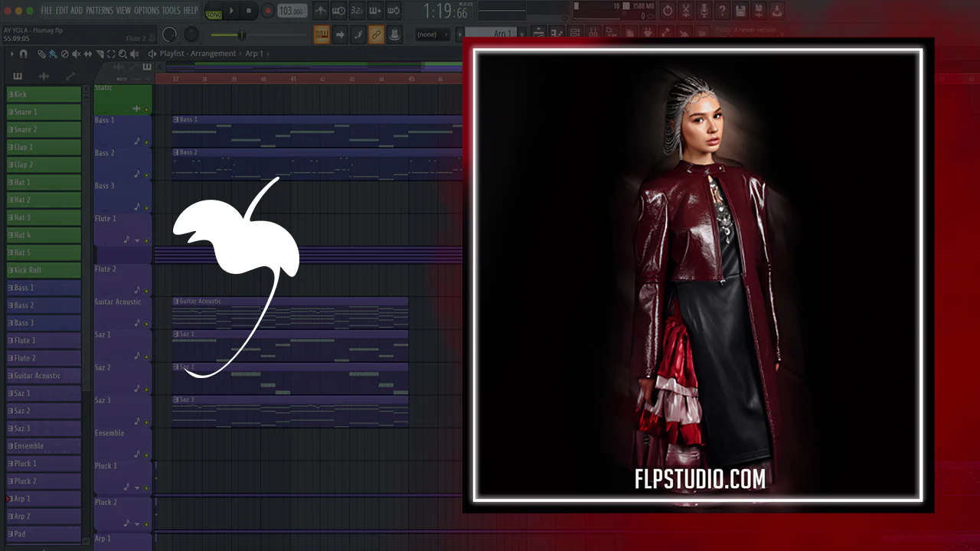
Task: Select the playlist Slip tool
Action: (87, 54)
